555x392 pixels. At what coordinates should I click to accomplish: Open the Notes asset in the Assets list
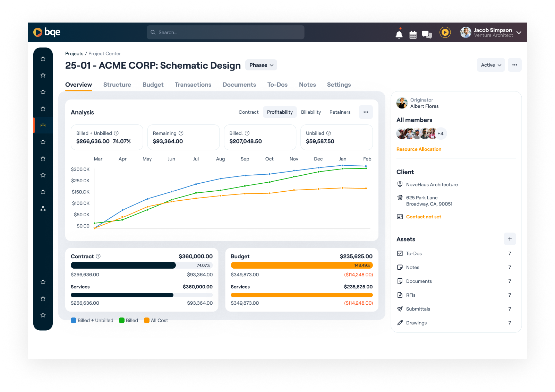pos(412,267)
